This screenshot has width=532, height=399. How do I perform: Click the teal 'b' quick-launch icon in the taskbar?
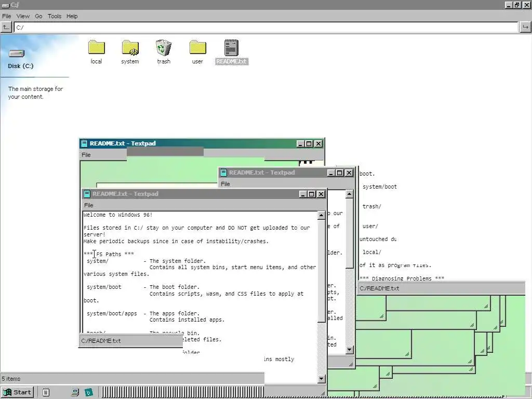click(88, 392)
